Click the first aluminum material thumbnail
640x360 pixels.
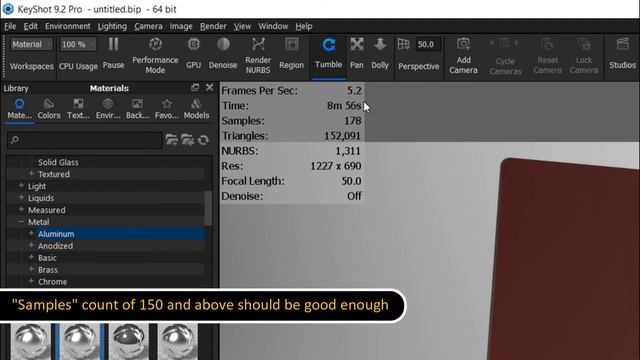[31, 342]
